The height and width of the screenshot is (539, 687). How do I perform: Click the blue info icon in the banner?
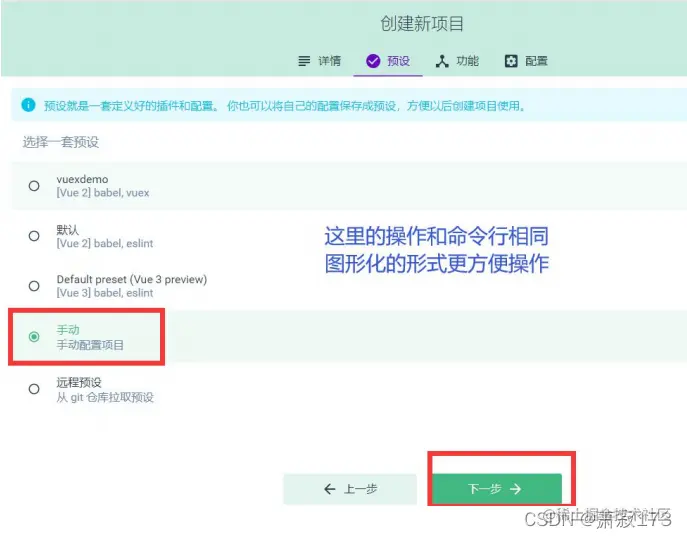point(28,105)
